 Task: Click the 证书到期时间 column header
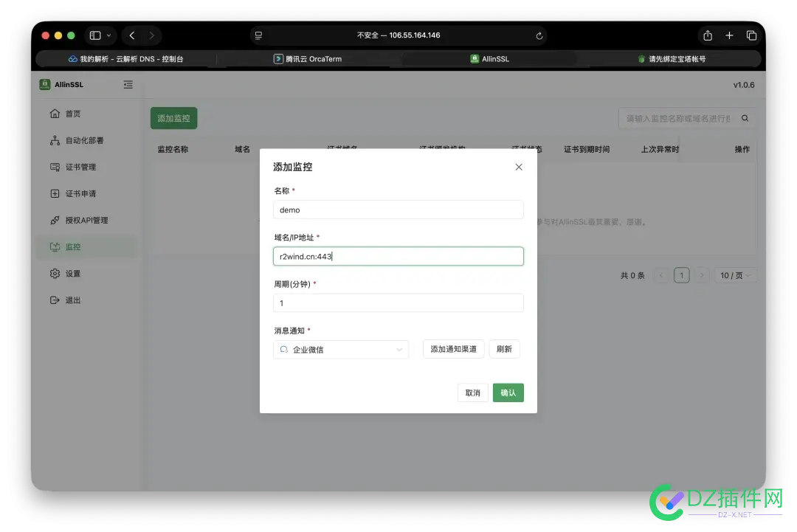point(587,149)
